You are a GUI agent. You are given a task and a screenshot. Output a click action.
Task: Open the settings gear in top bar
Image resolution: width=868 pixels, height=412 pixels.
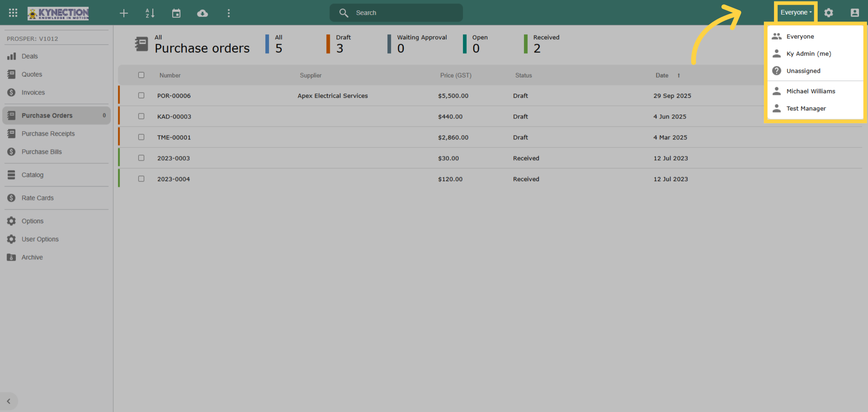click(x=829, y=13)
